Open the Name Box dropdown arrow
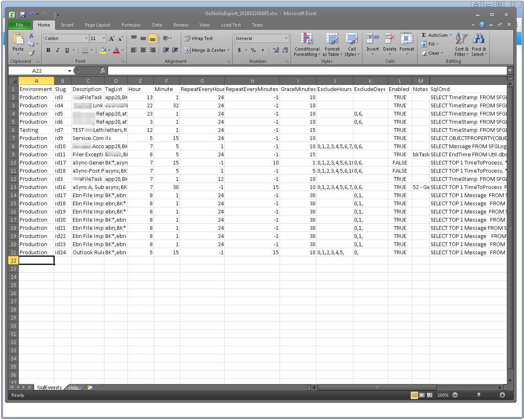The width and height of the screenshot is (524, 420). pyautogui.click(x=69, y=71)
